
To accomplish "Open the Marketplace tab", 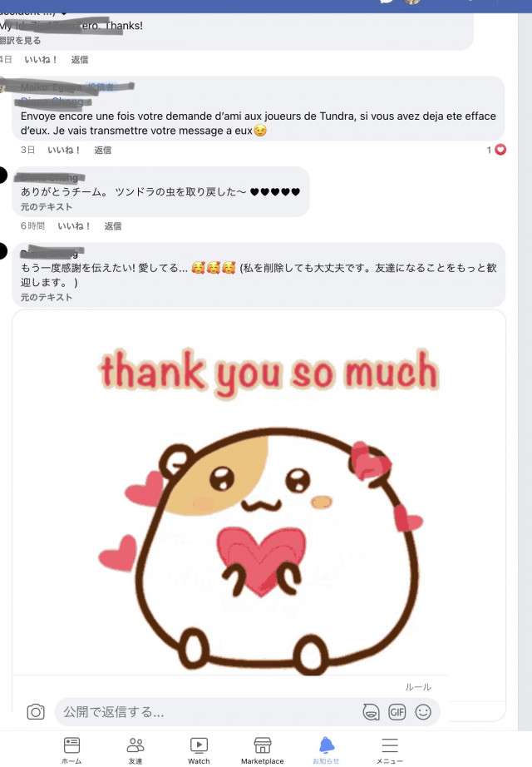I will click(262, 750).
